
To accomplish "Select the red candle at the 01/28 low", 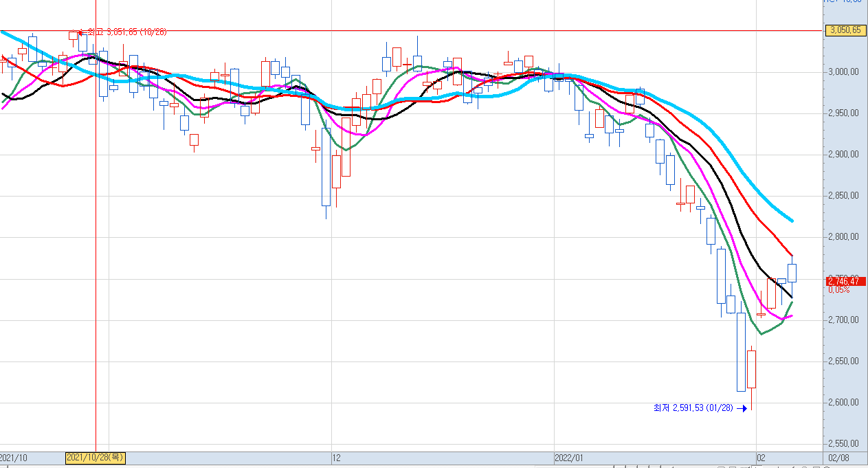I will tap(752, 370).
